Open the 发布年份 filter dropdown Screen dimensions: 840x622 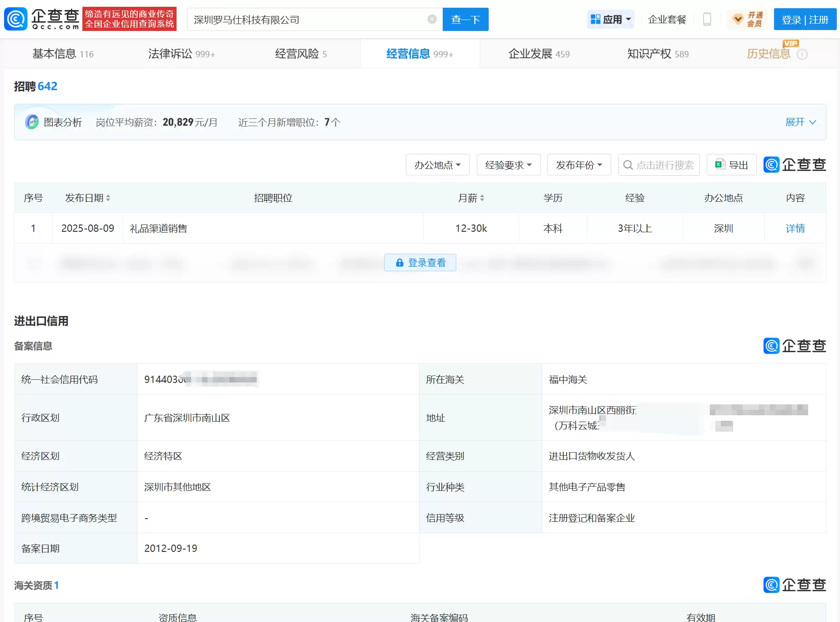click(578, 164)
